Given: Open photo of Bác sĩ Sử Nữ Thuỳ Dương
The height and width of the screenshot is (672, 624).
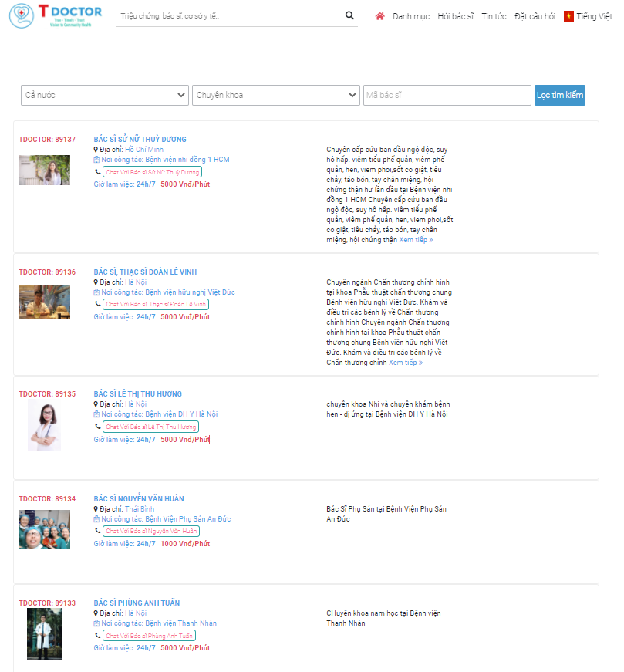Looking at the screenshot, I should click(x=44, y=170).
